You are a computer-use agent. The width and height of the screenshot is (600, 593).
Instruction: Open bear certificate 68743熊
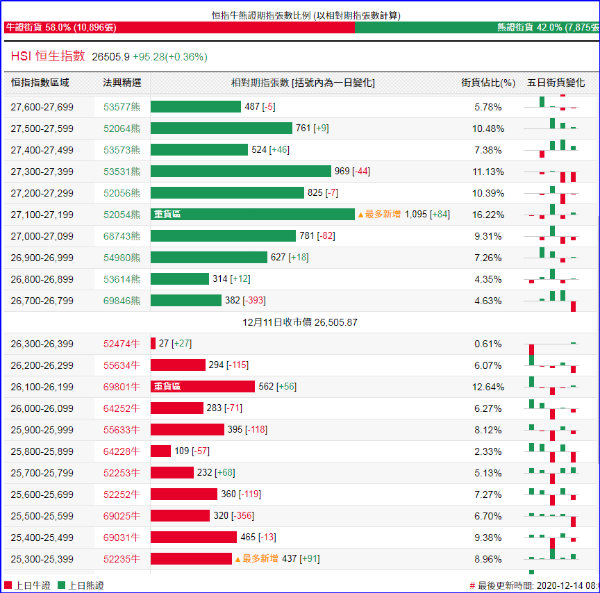point(122,236)
